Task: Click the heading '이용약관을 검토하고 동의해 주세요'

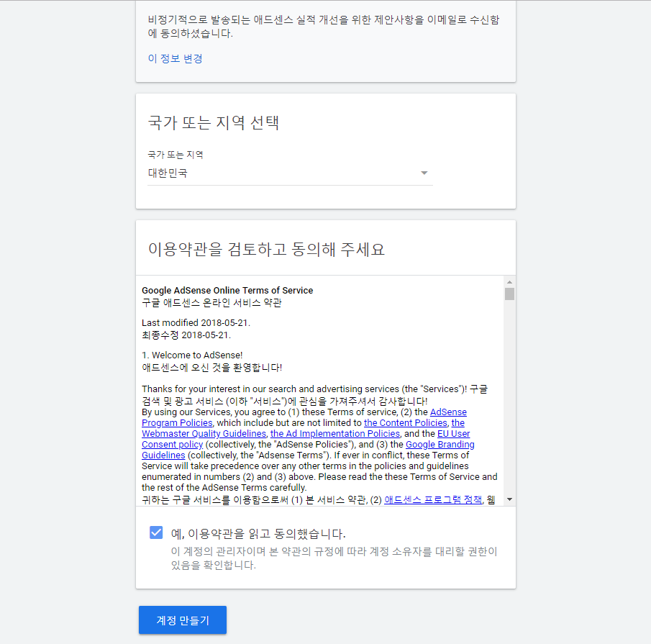Action: [x=267, y=249]
